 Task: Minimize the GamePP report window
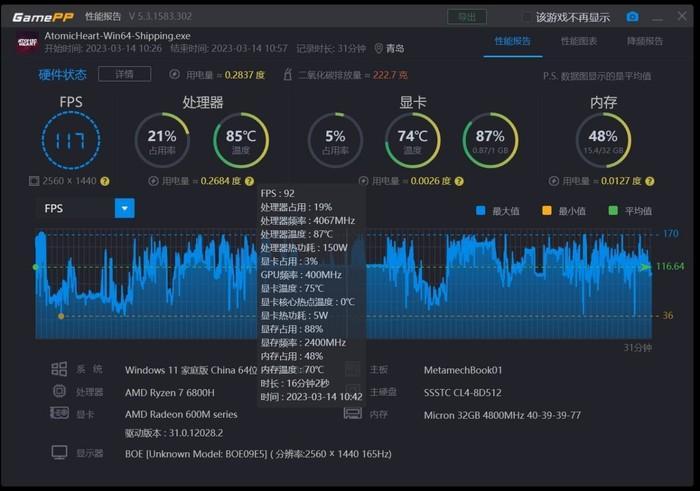point(657,18)
